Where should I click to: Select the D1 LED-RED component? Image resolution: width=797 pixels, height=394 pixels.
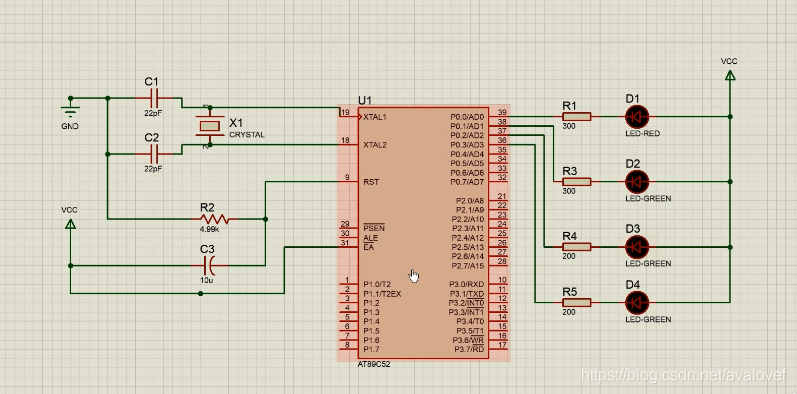point(636,117)
